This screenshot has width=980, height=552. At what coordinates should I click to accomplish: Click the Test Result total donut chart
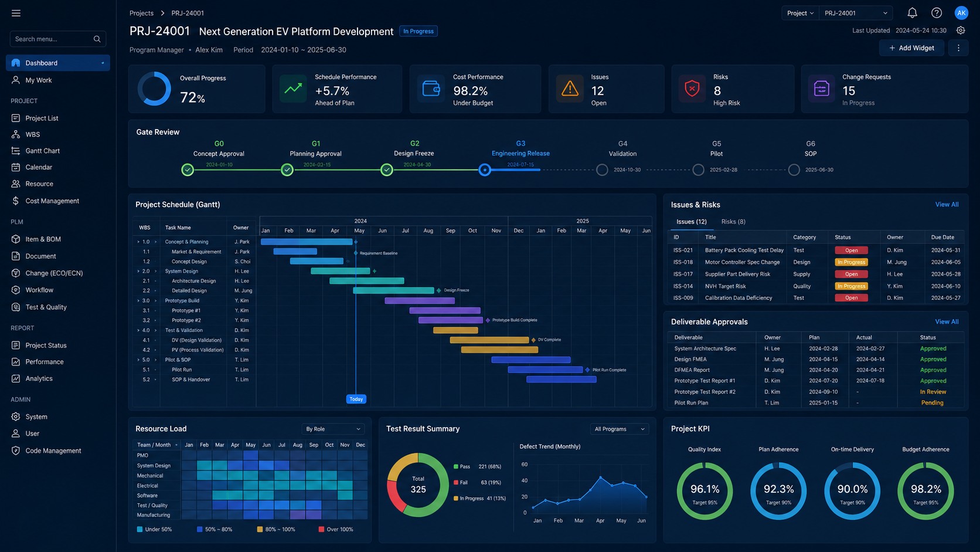[418, 485]
